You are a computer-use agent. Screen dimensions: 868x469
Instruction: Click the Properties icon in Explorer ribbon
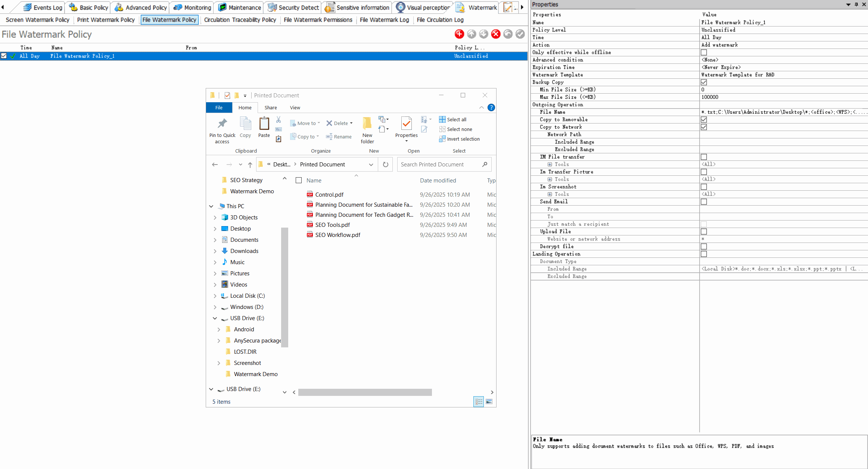pos(406,124)
